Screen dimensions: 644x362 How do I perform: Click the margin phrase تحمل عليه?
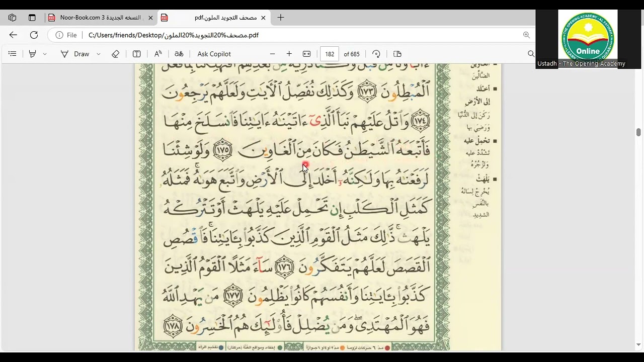click(477, 141)
